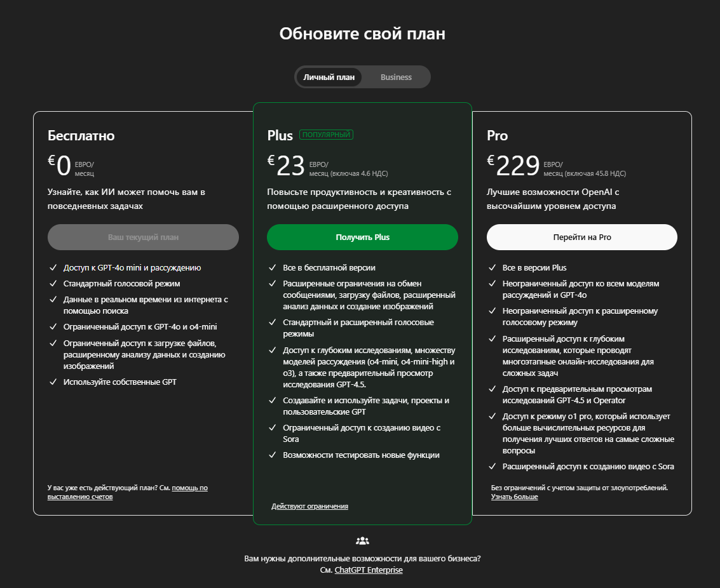720x588 pixels.
Task: Click the checkmark beside Стандартный голосовой режим
Action: click(53, 283)
